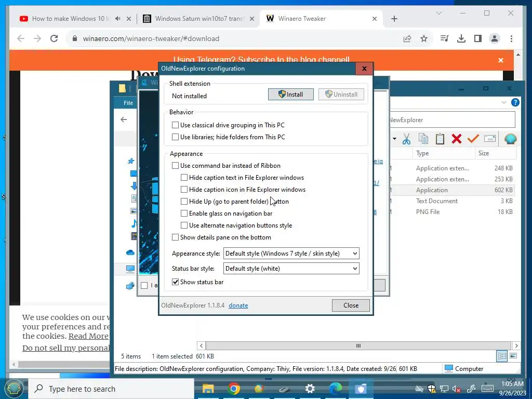Click the blue shell icon in Explorer toolbar

click(x=510, y=139)
